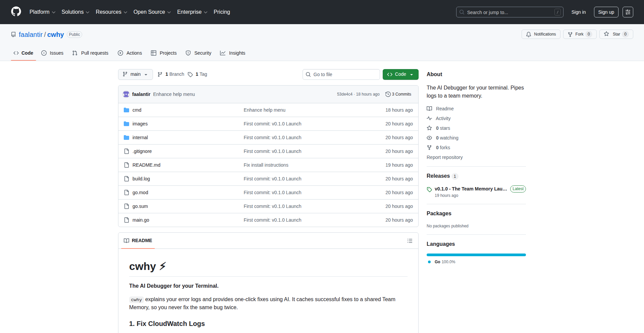The width and height of the screenshot is (644, 333).
Task: Click the cmd folder icon
Action: tap(126, 110)
